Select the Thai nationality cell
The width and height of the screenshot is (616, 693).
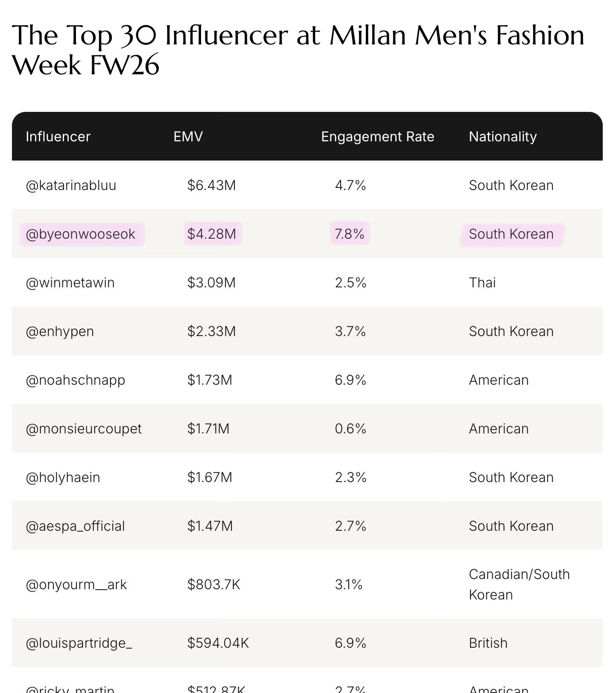coord(482,283)
